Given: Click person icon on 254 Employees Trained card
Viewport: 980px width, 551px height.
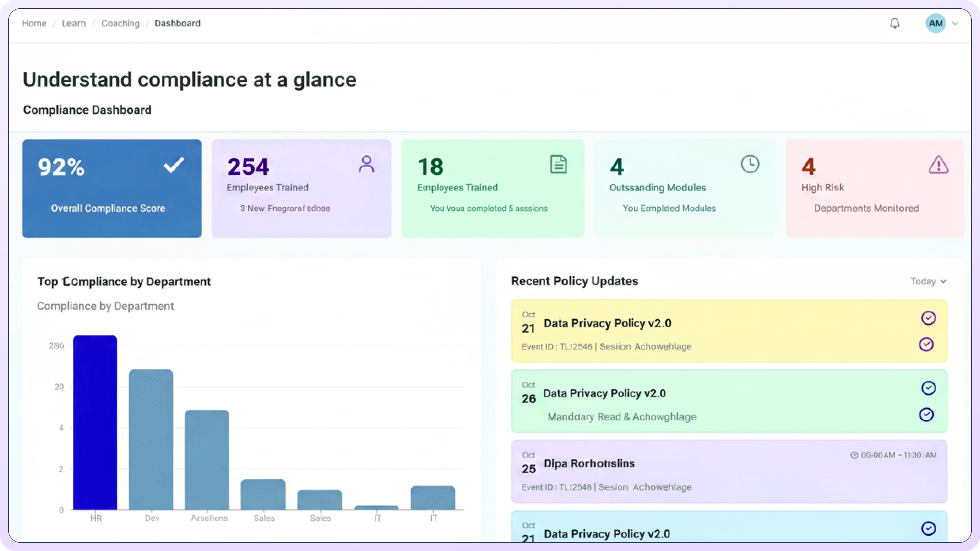Looking at the screenshot, I should pyautogui.click(x=366, y=164).
